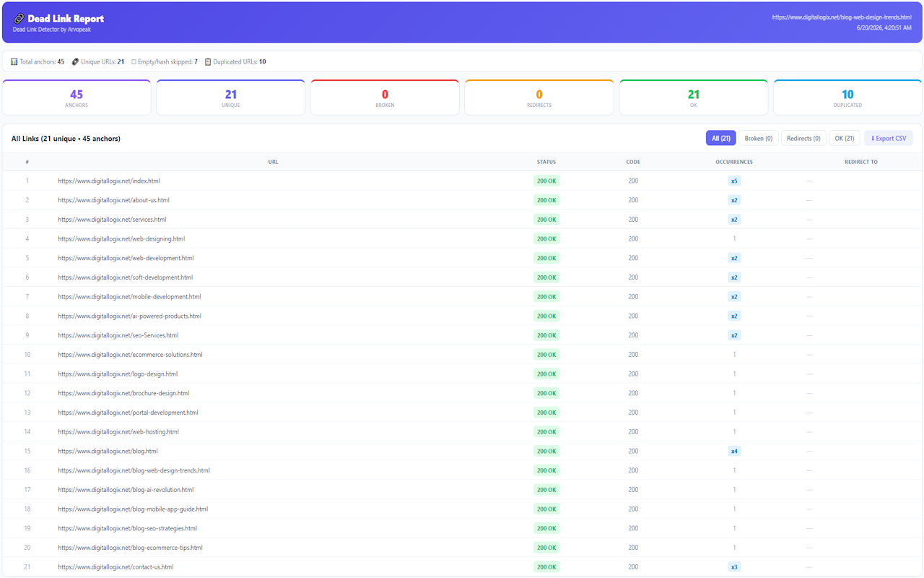Open the blog-ecommerce-tips.html URL link
This screenshot has width=924, height=578.
click(130, 548)
